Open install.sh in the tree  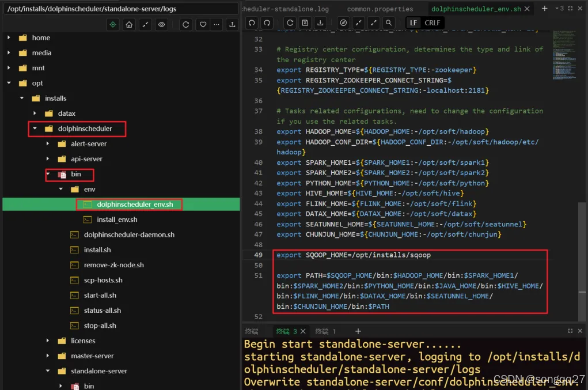97,250
